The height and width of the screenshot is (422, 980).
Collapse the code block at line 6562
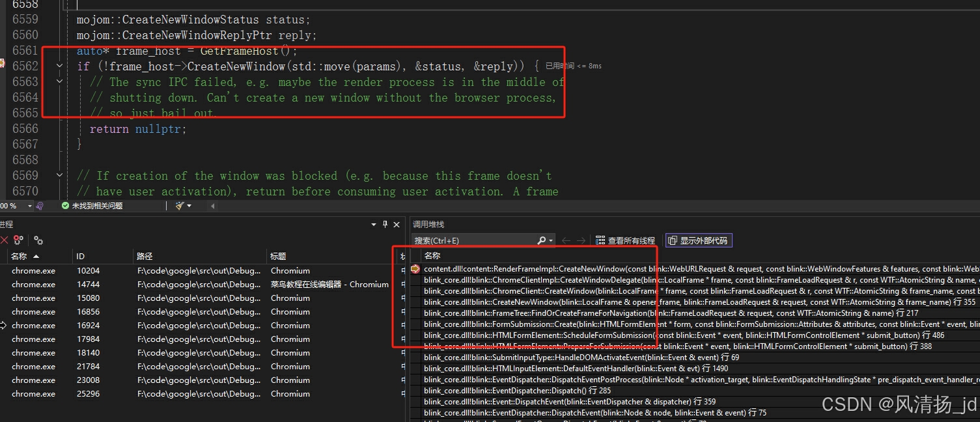pyautogui.click(x=60, y=66)
